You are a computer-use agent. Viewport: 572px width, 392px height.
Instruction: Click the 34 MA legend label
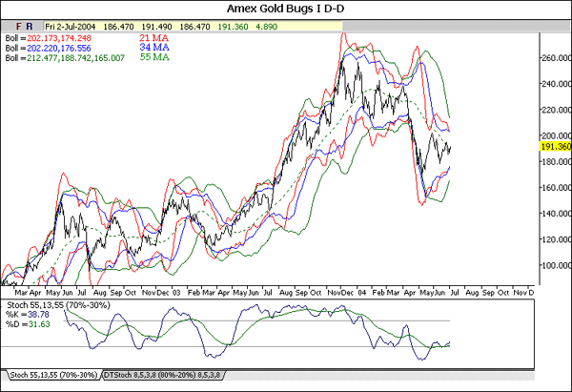154,48
